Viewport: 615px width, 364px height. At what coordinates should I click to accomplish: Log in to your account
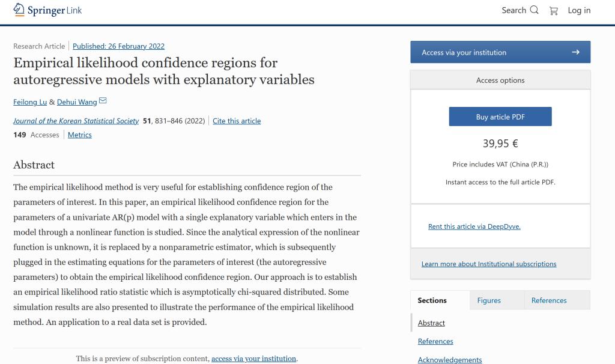tap(579, 10)
